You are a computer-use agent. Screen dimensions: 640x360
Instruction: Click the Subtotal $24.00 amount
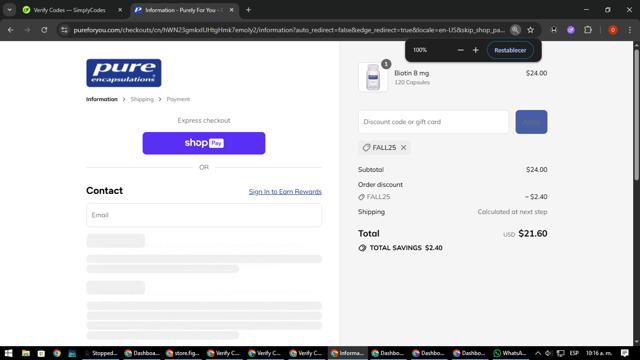click(536, 169)
